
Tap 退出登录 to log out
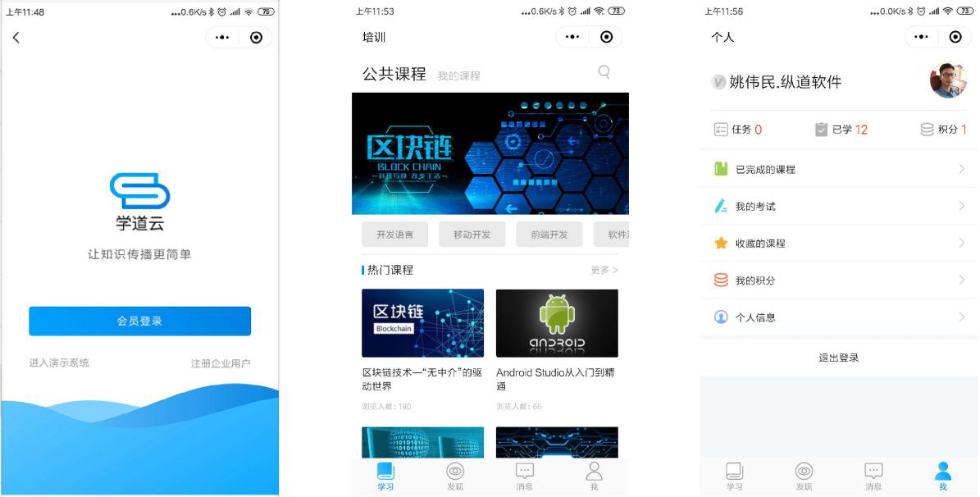pyautogui.click(x=838, y=358)
